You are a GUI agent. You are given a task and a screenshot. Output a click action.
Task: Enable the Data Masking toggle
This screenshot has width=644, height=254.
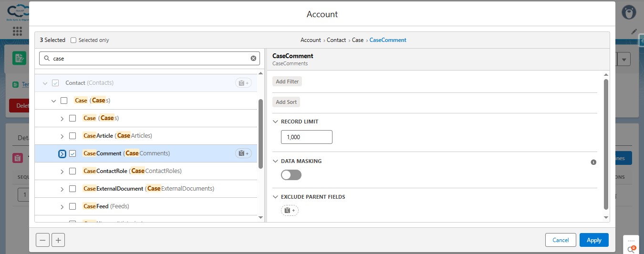click(x=291, y=175)
